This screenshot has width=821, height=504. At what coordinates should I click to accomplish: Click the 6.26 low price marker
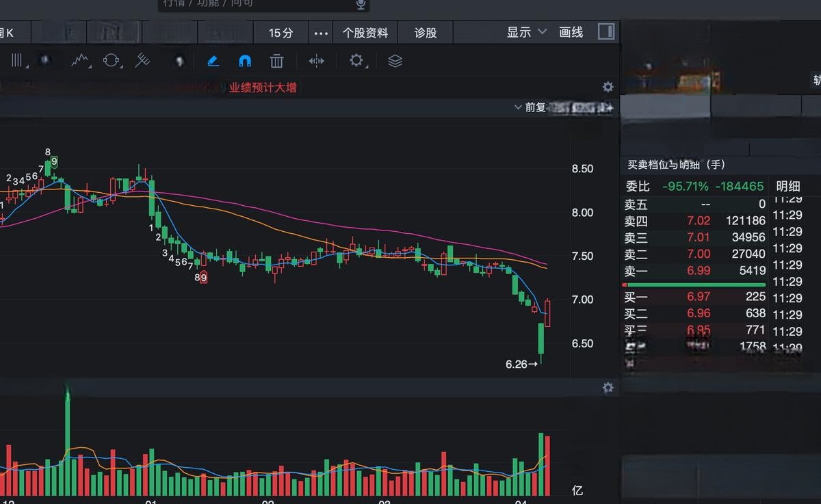pos(521,364)
